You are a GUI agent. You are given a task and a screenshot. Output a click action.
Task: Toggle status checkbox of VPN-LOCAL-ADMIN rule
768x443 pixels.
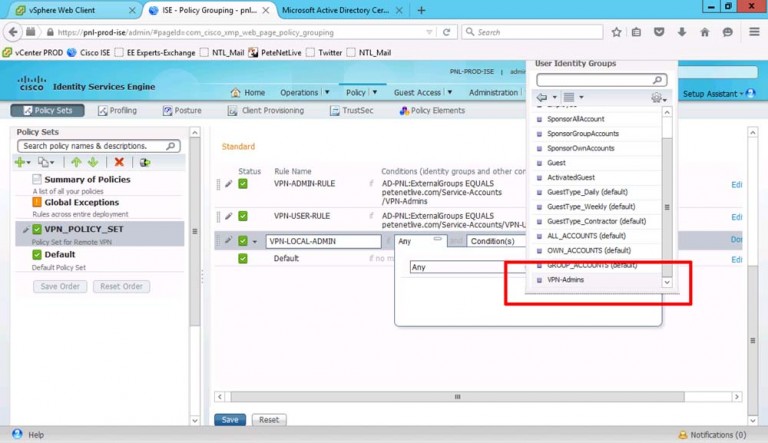pyautogui.click(x=243, y=241)
